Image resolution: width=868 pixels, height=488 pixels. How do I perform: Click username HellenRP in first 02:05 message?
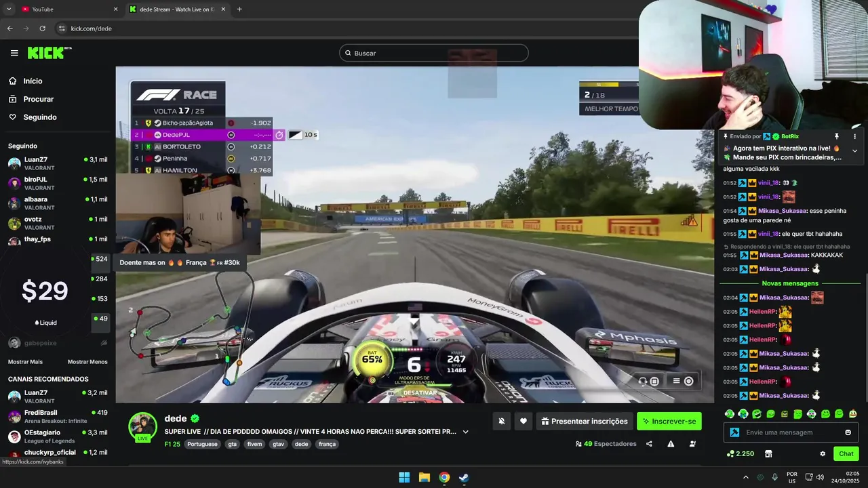tap(762, 312)
